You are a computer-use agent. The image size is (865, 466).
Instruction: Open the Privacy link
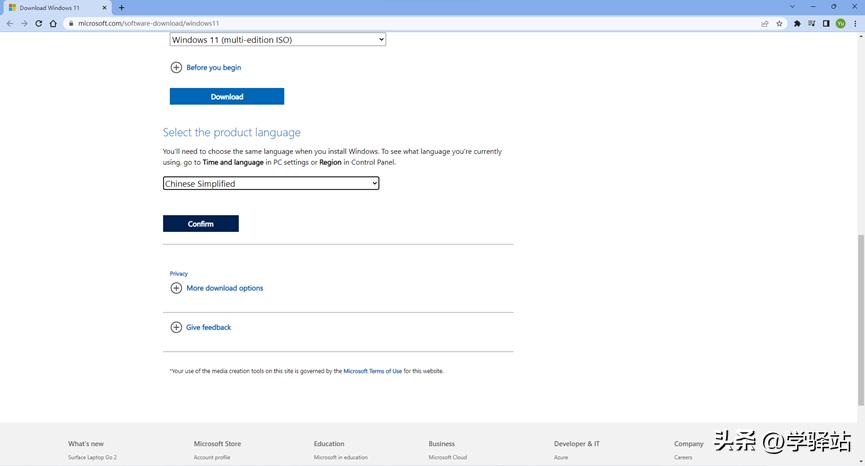click(x=179, y=274)
